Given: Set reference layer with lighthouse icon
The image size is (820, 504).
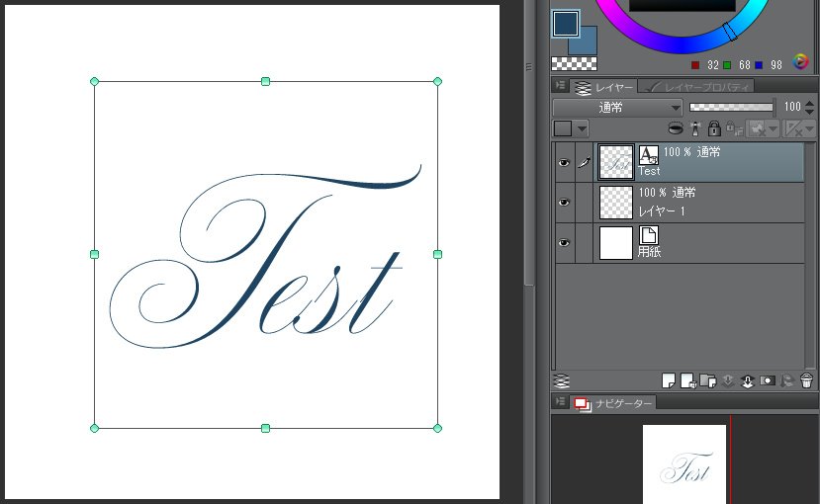Looking at the screenshot, I should pyautogui.click(x=695, y=128).
